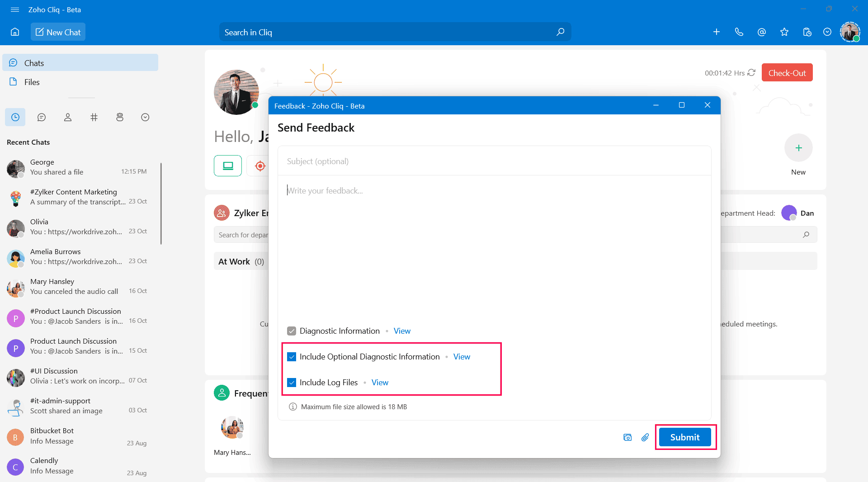Click Dan's department head avatar

coord(789,213)
